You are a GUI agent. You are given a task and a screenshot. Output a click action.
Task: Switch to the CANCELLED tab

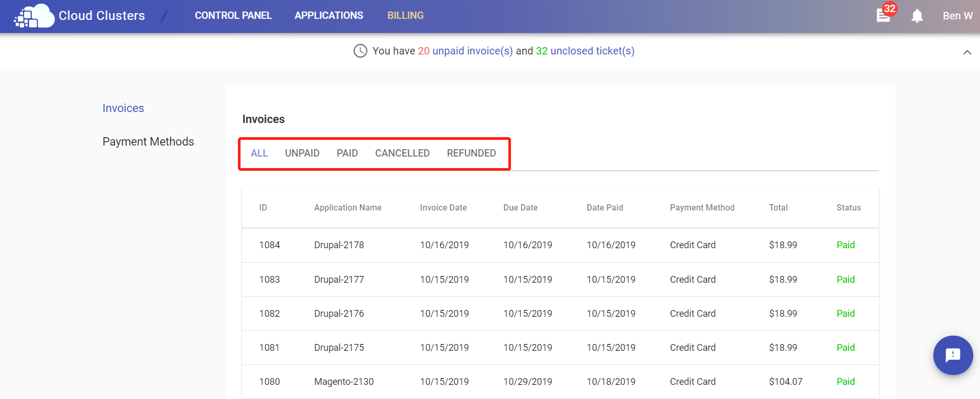point(402,153)
